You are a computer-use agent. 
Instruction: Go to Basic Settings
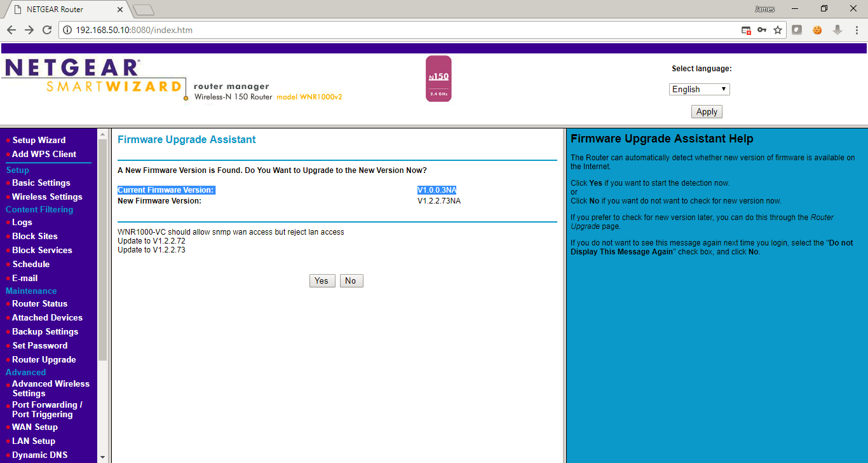pyautogui.click(x=41, y=183)
